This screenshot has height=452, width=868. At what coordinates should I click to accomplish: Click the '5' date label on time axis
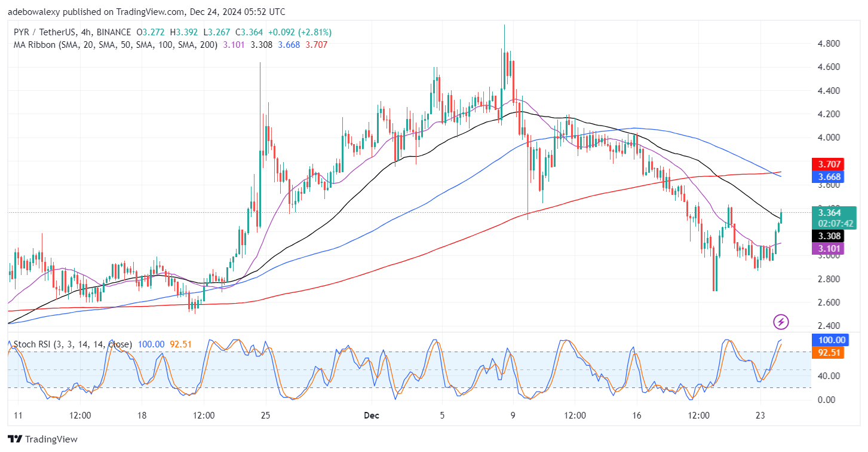point(442,415)
